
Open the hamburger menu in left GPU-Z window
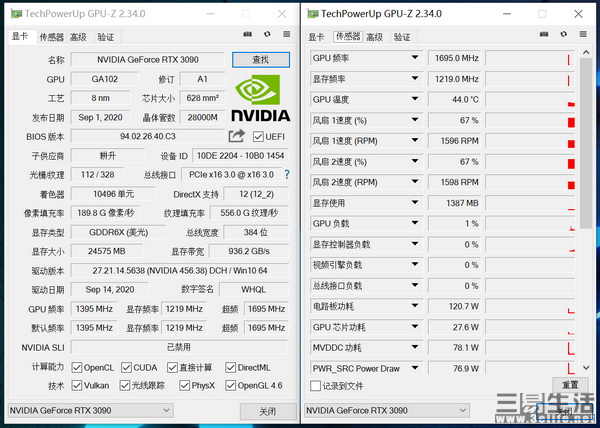287,34
